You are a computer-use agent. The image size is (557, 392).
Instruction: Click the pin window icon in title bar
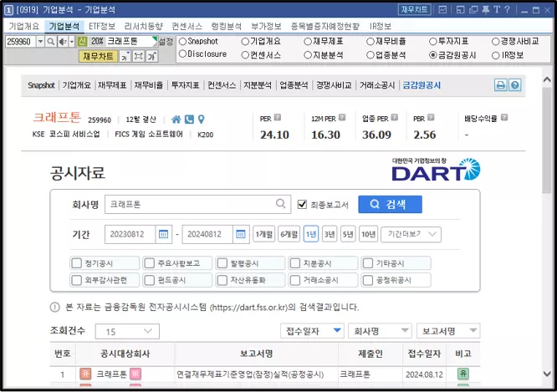[x=486, y=9]
